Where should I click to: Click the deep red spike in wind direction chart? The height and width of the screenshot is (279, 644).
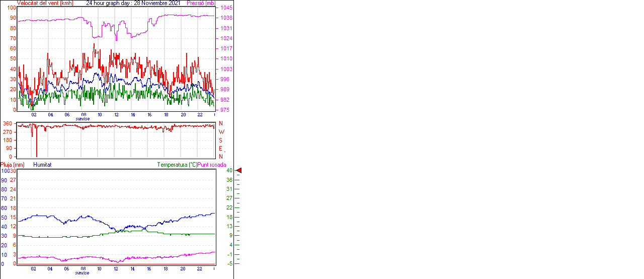pyautogui.click(x=37, y=146)
